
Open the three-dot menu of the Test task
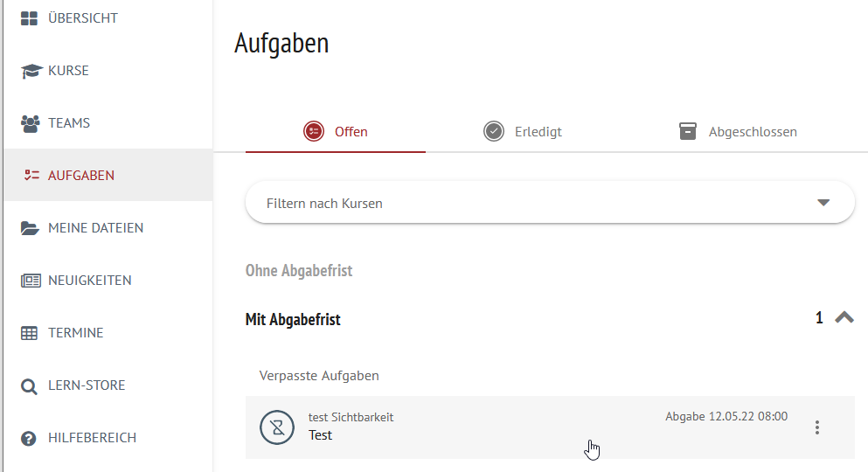click(x=817, y=427)
